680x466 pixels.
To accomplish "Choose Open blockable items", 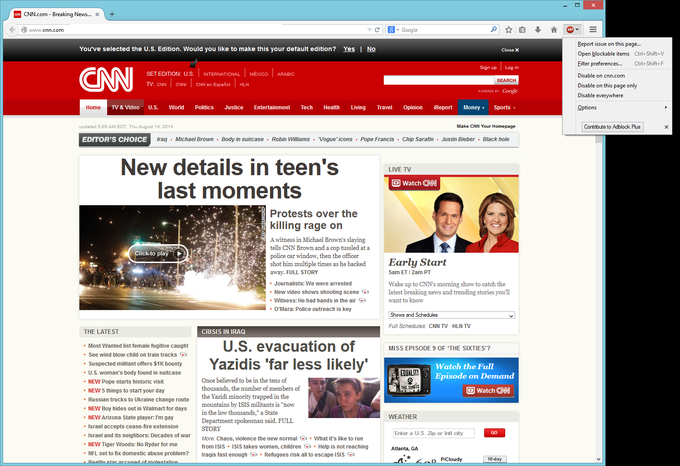I will coord(603,54).
